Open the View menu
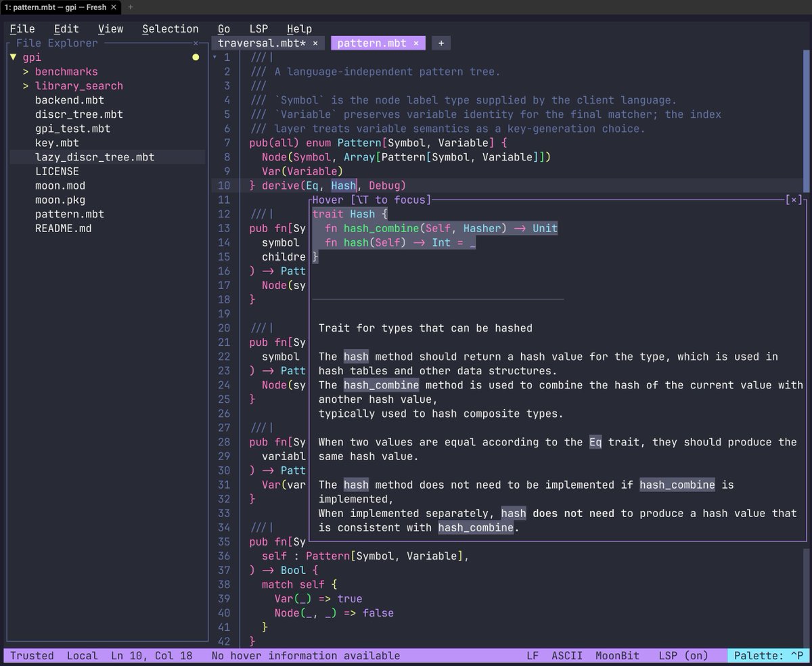Viewport: 812px width, 666px height. click(x=110, y=28)
